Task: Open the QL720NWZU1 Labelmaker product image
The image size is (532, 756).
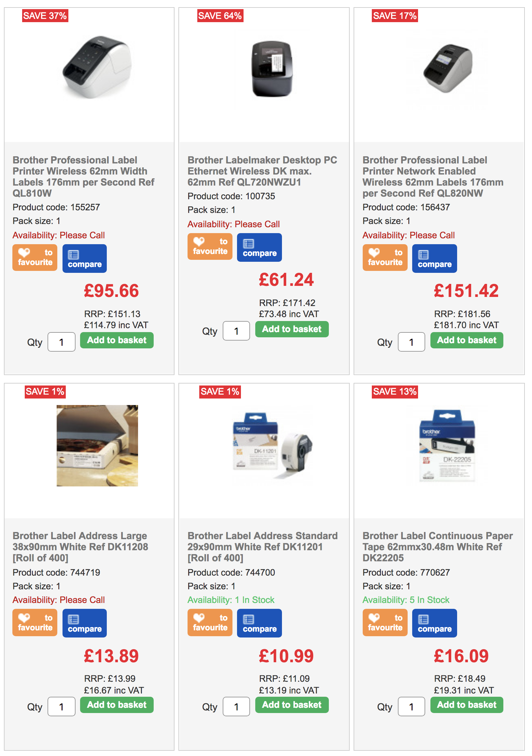Action: coord(272,69)
